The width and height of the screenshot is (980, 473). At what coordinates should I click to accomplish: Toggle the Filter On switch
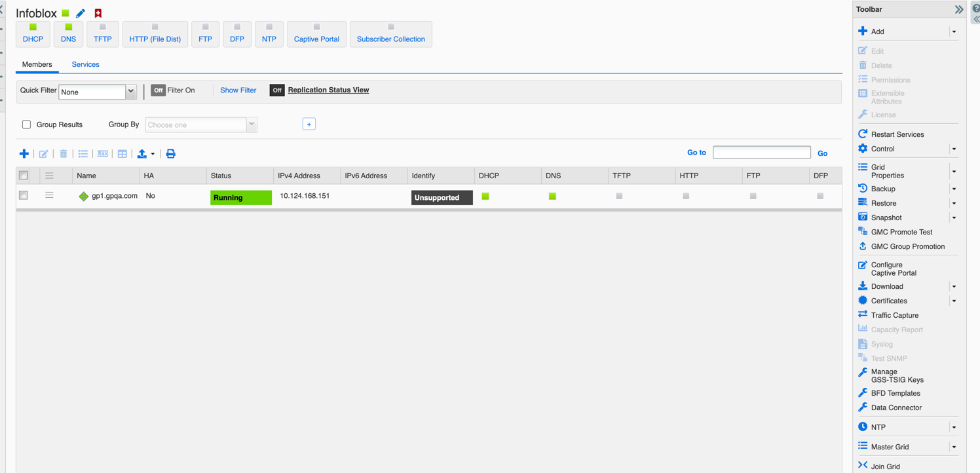click(158, 90)
